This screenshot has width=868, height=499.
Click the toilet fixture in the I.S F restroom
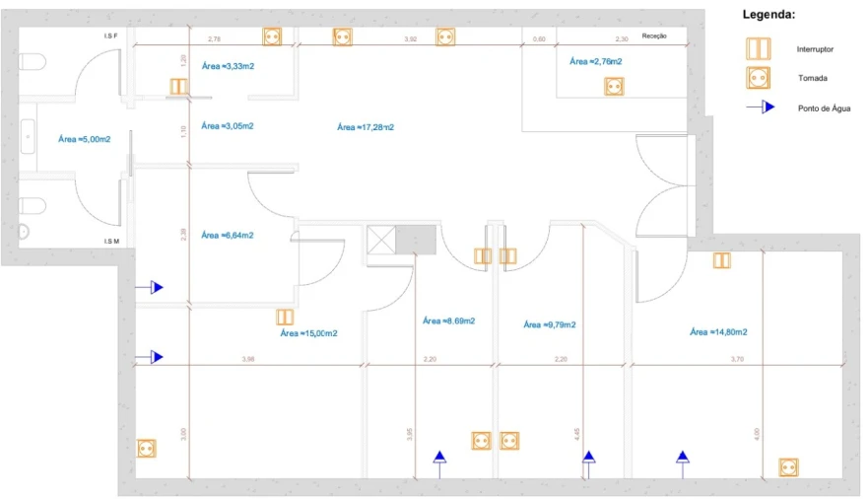(33, 61)
